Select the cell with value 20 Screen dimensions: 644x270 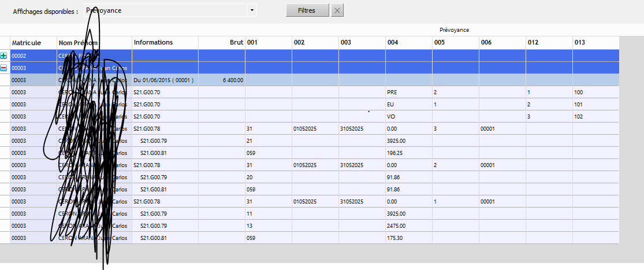point(269,177)
